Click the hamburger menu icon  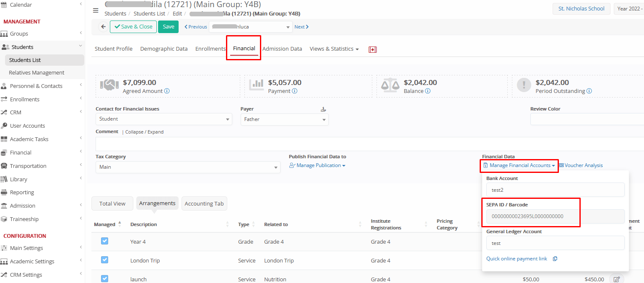coord(96,10)
